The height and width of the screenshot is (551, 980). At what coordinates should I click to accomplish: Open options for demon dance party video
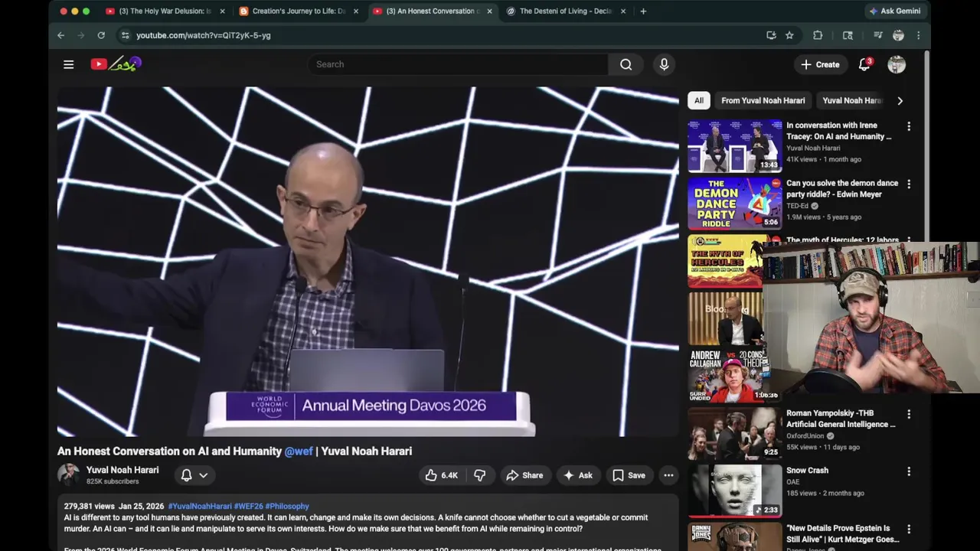tap(909, 184)
